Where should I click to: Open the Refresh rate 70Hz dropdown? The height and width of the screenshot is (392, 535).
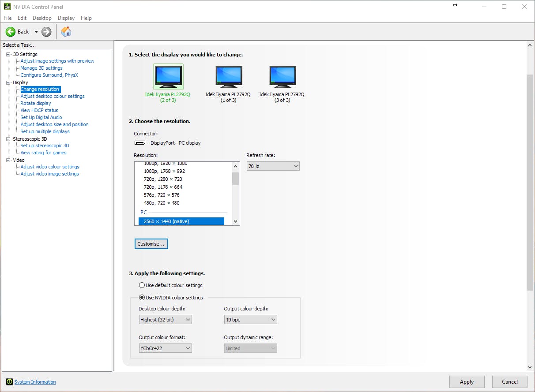tap(273, 166)
